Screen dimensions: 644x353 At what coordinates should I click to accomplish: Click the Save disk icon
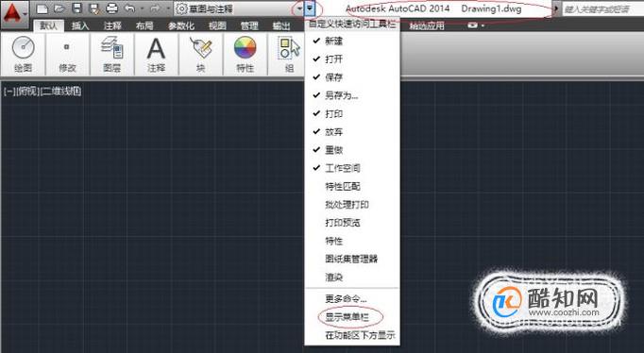coord(77,8)
